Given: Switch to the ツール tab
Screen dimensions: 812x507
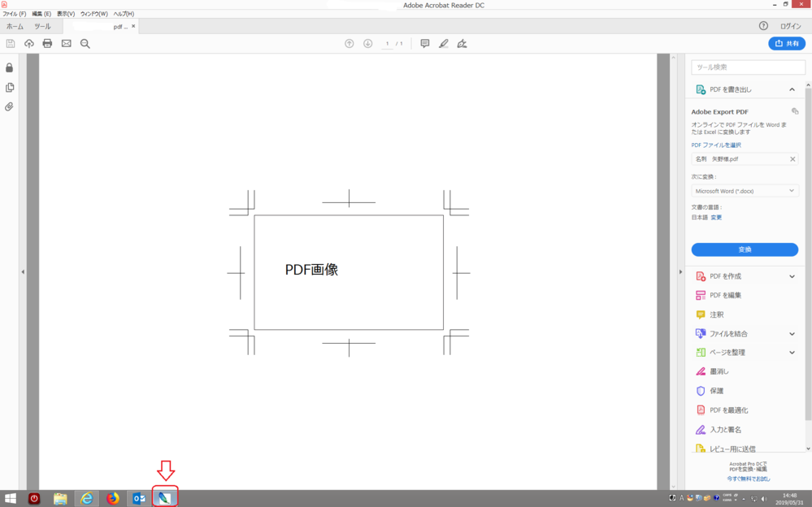Looking at the screenshot, I should coord(42,26).
